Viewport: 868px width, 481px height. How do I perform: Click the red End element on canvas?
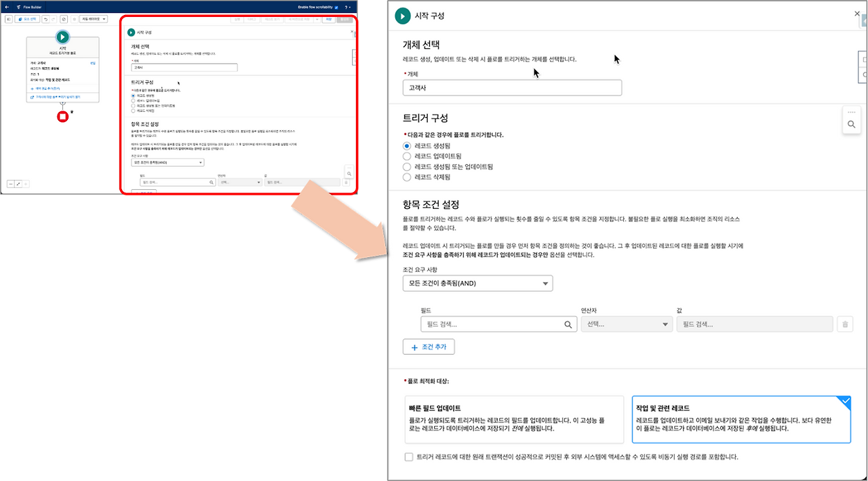62,117
